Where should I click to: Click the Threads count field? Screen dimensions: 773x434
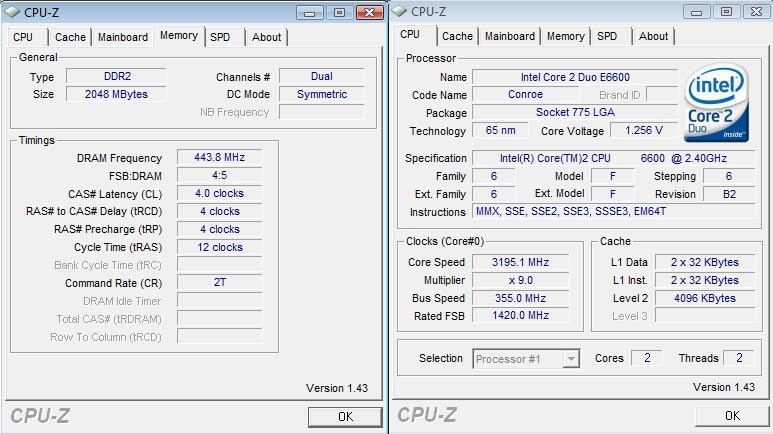click(739, 358)
